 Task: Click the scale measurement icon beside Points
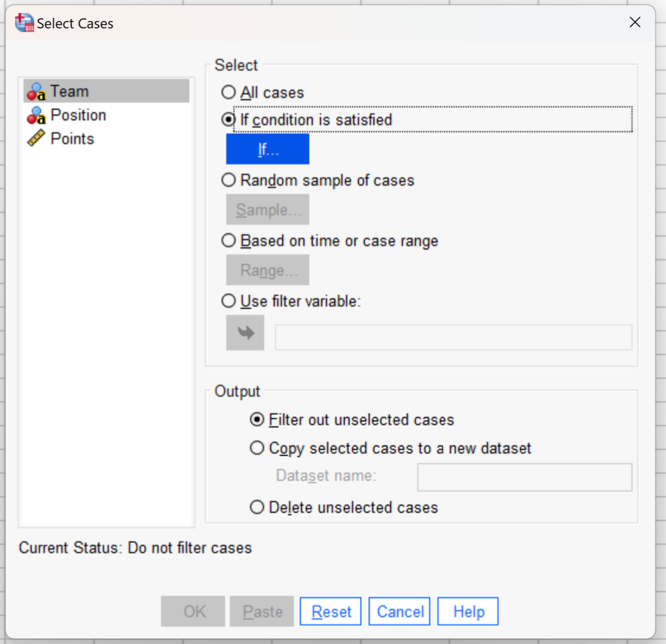pos(35,138)
